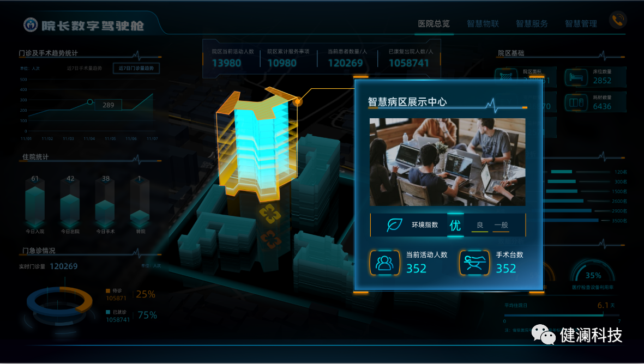Click the bed quantity icon
The width and height of the screenshot is (644, 364).
click(x=576, y=77)
